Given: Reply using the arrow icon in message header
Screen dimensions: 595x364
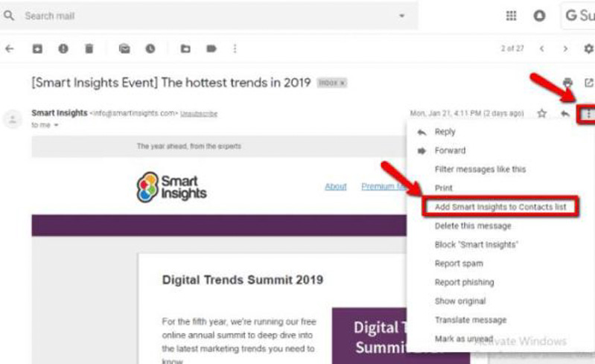Looking at the screenshot, I should point(565,113).
